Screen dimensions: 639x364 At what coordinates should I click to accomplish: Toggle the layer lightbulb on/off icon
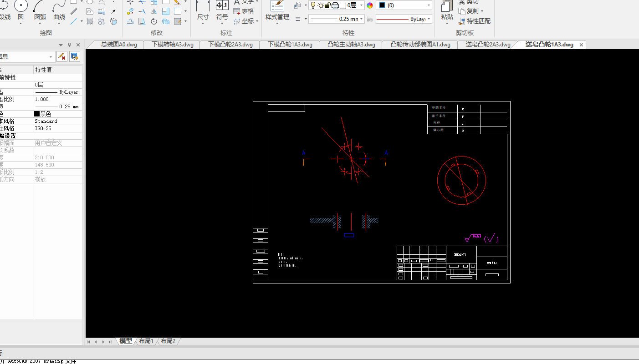313,5
